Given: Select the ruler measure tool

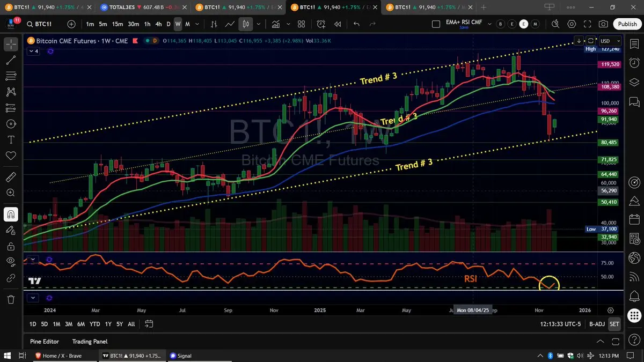Looking at the screenshot, I should click(11, 176).
